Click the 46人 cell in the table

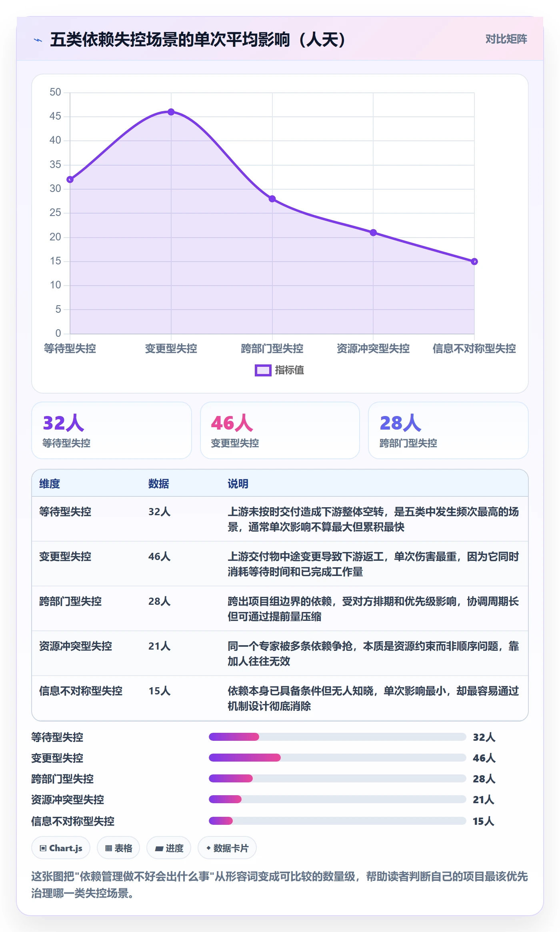160,556
